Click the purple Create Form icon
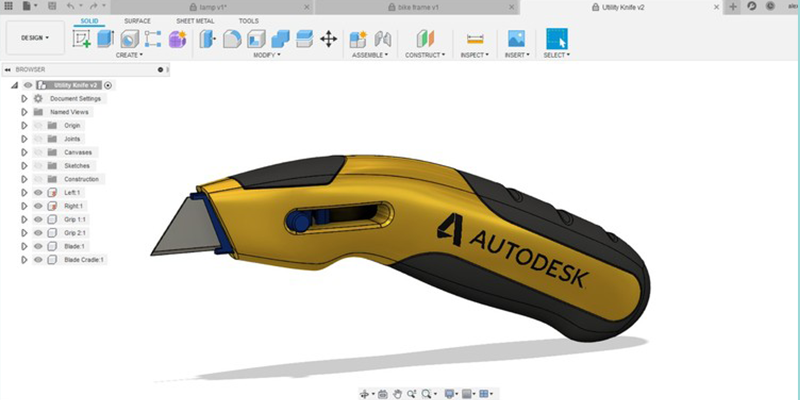Image resolution: width=800 pixels, height=400 pixels. pos(178,39)
